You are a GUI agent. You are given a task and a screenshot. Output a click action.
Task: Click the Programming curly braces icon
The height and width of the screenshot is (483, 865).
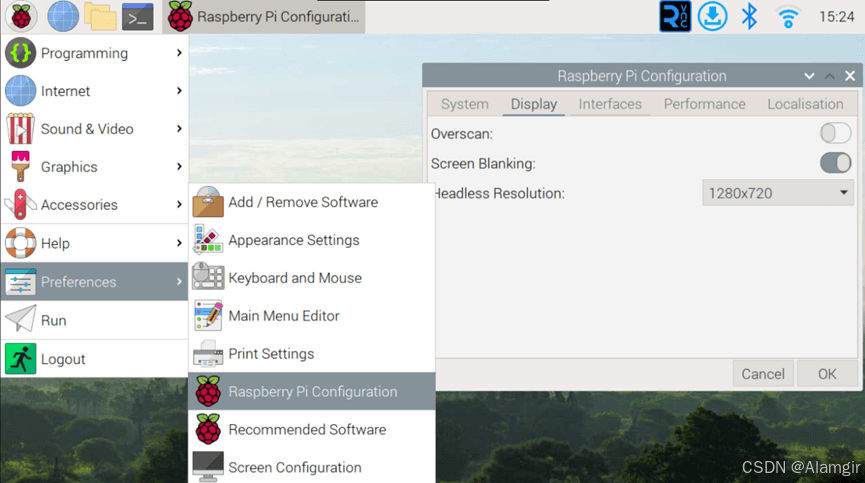coord(20,53)
